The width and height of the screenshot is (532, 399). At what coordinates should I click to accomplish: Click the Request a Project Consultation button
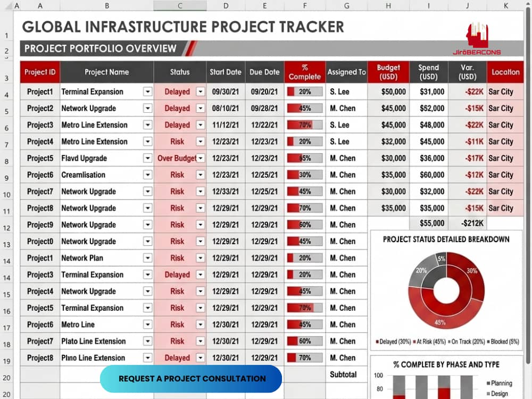tap(191, 379)
